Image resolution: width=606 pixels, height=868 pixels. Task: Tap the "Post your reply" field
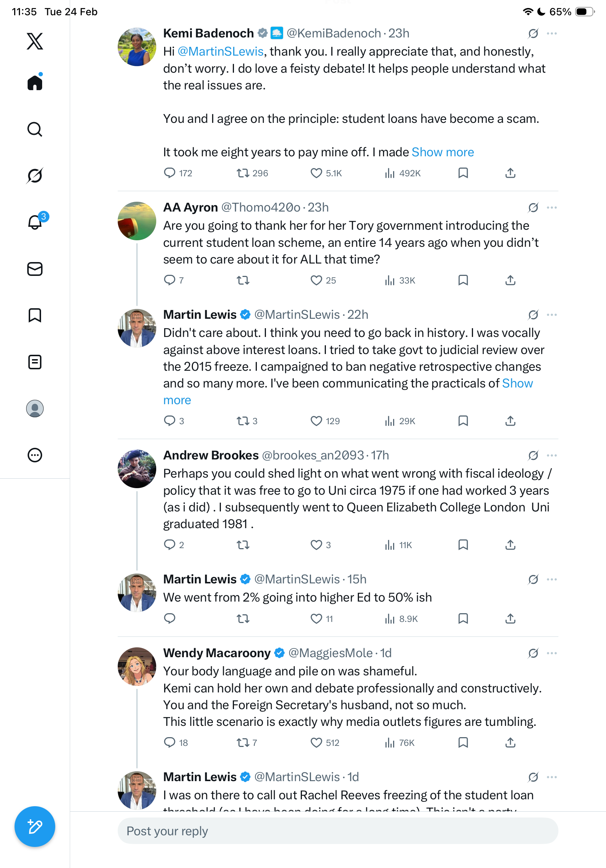(x=338, y=831)
